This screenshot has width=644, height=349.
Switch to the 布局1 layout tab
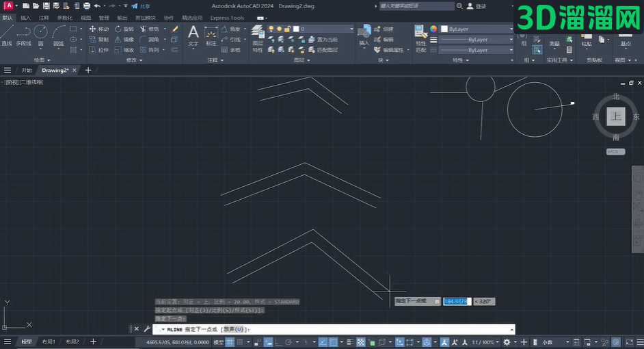coord(49,341)
